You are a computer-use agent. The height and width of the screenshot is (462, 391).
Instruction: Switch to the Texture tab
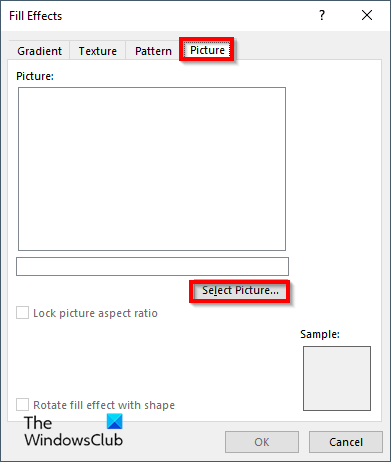click(x=98, y=51)
